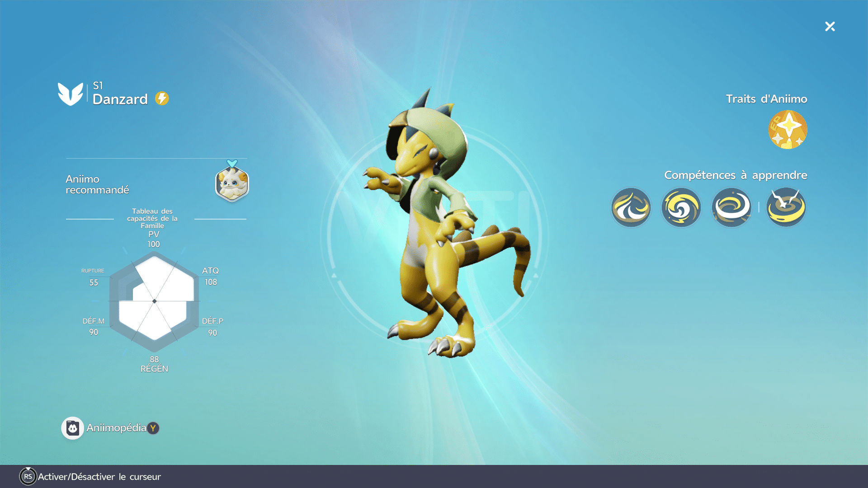868x488 pixels.
Task: Click the DÉF.P 90 stat
Action: (212, 327)
